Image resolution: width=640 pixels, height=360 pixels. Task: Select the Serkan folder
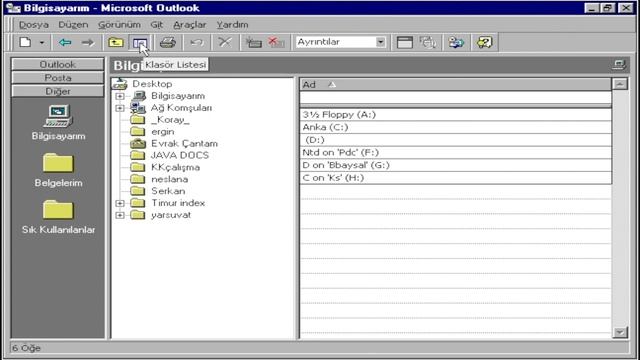coord(168,191)
